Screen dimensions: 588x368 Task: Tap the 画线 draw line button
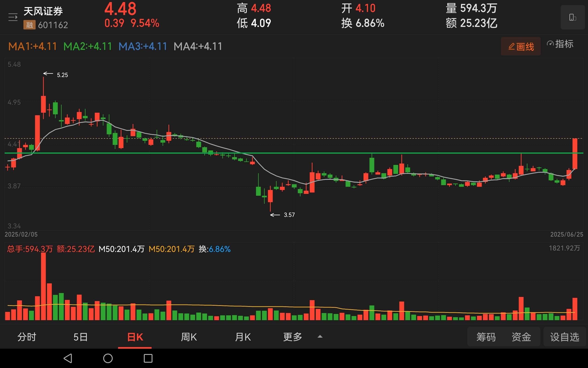click(x=521, y=46)
